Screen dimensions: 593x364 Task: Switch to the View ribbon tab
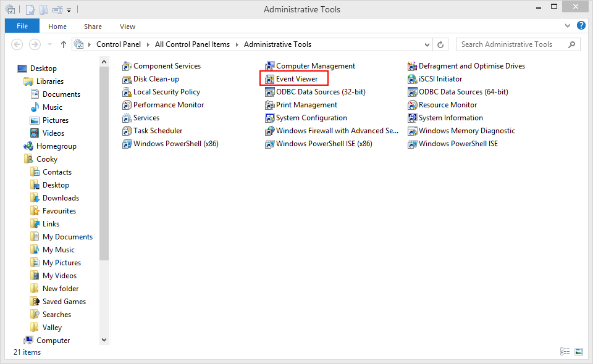pos(127,27)
